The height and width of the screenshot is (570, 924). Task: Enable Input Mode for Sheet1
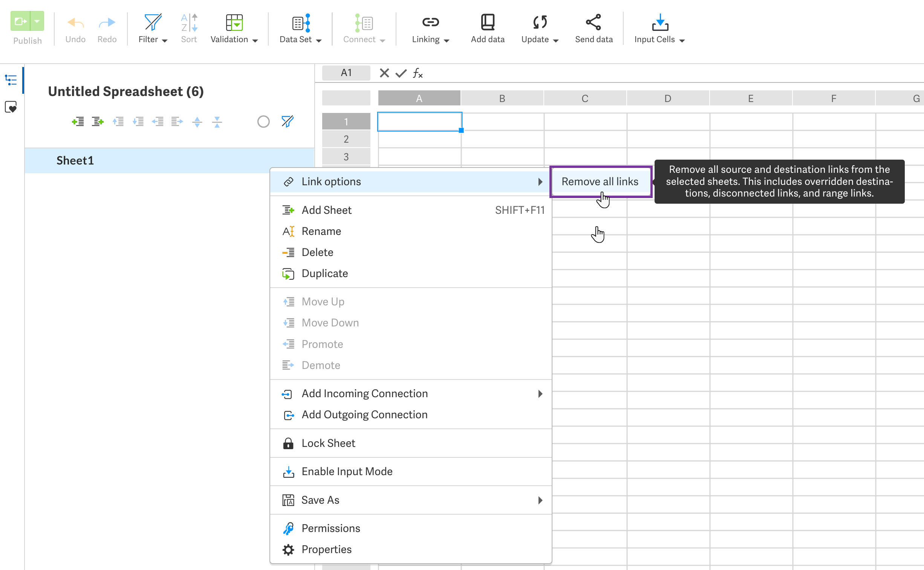coord(346,471)
